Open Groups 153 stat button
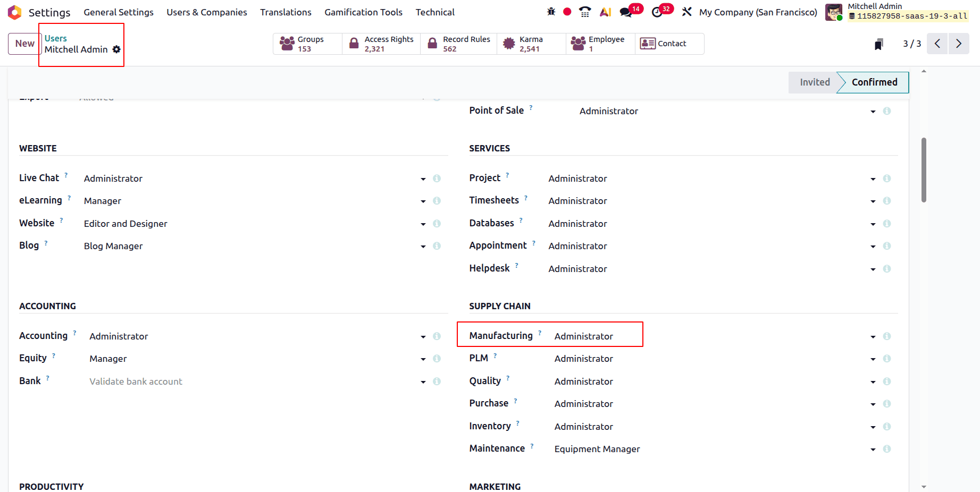Image resolution: width=980 pixels, height=492 pixels. click(308, 44)
